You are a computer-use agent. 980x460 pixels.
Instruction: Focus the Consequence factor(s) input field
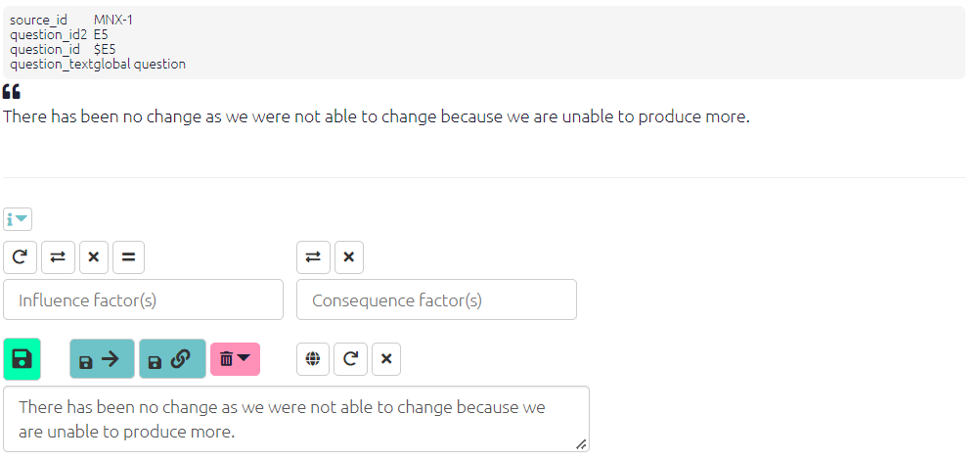pyautogui.click(x=436, y=299)
